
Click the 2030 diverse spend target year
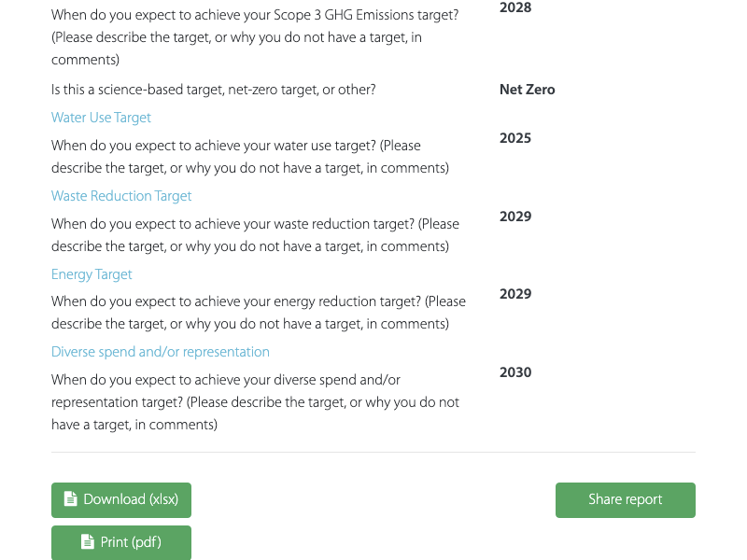515,372
